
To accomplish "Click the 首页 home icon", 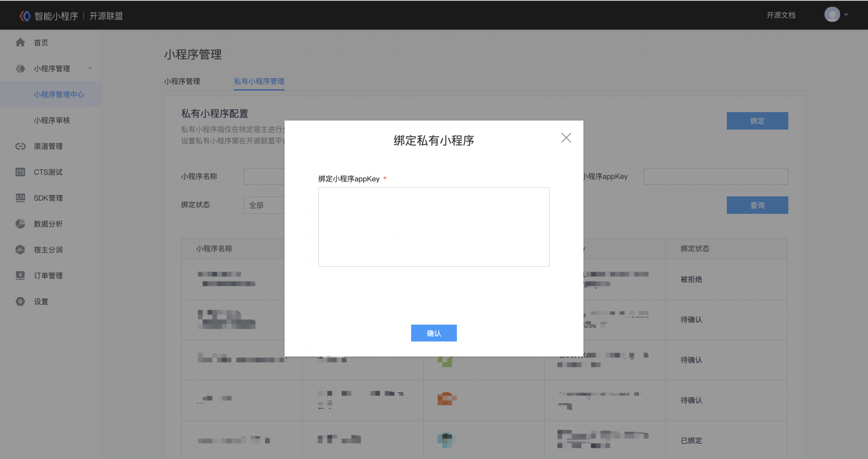I will coord(20,43).
